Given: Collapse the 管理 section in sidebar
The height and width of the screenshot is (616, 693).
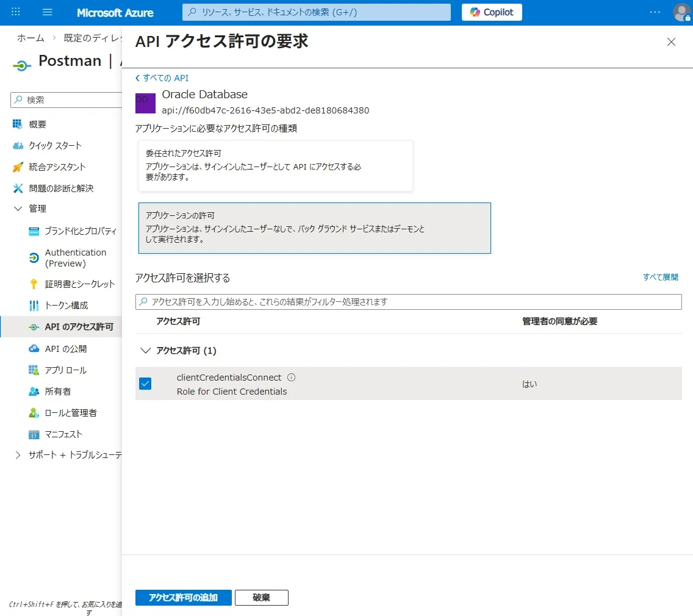Looking at the screenshot, I should [x=18, y=209].
